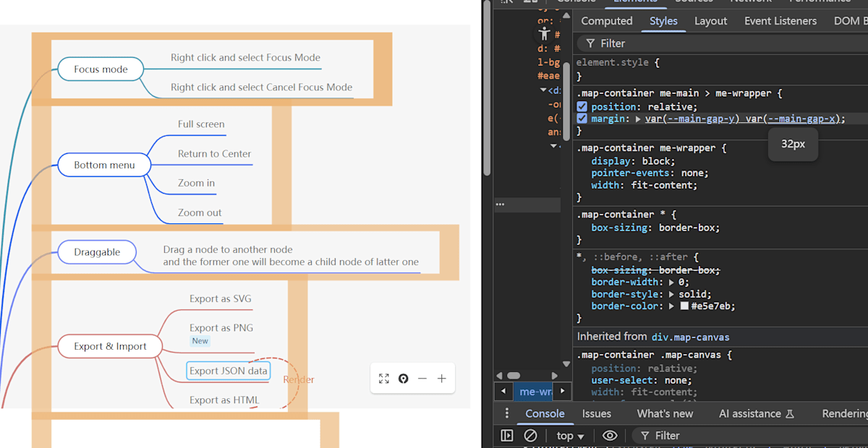The width and height of the screenshot is (868, 448).
Task: Open the Event Listeners tab
Action: [x=780, y=21]
